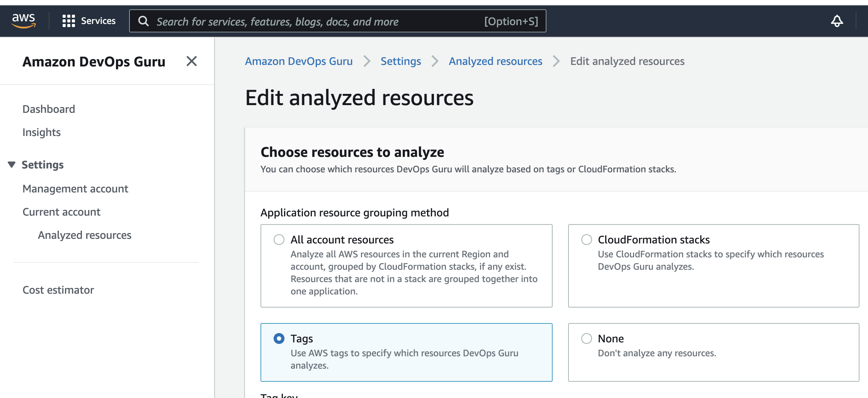
Task: Click 'Use AWS tags to specify' description
Action: [x=404, y=359]
